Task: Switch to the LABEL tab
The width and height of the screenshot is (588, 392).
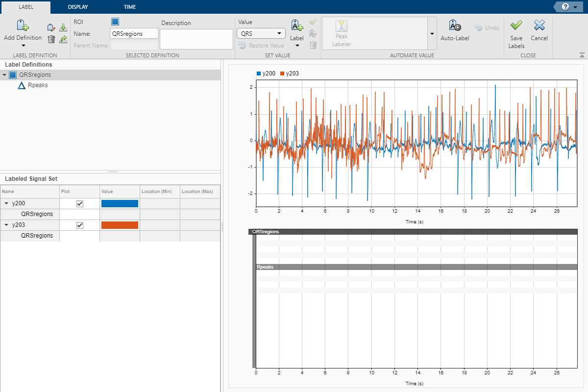Action: tap(25, 7)
